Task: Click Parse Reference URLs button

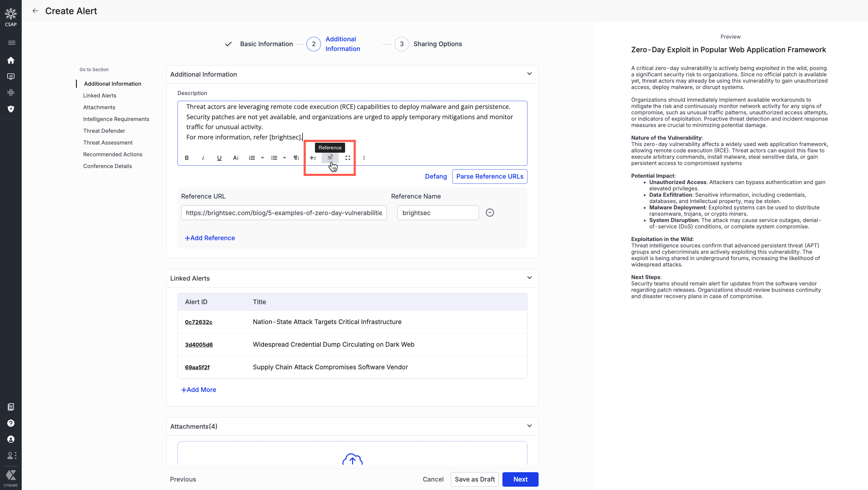Action: (x=489, y=177)
